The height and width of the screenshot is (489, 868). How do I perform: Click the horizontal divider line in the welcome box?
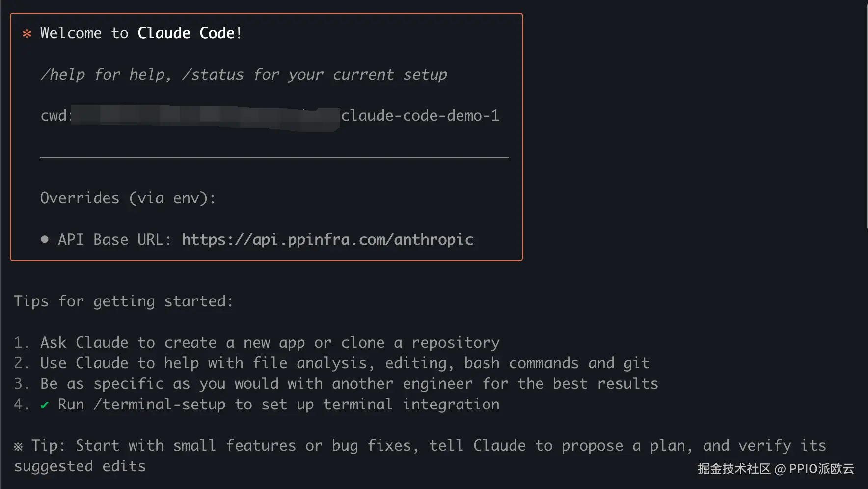274,158
